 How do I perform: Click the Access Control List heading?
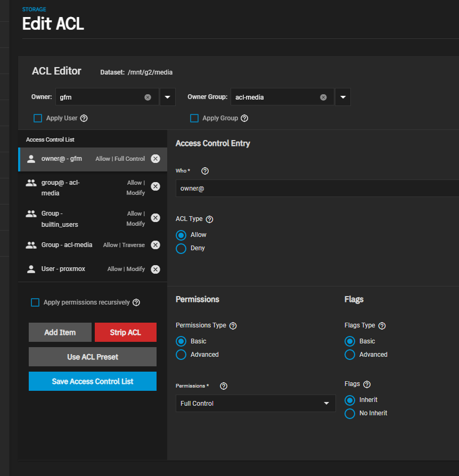[x=50, y=139]
